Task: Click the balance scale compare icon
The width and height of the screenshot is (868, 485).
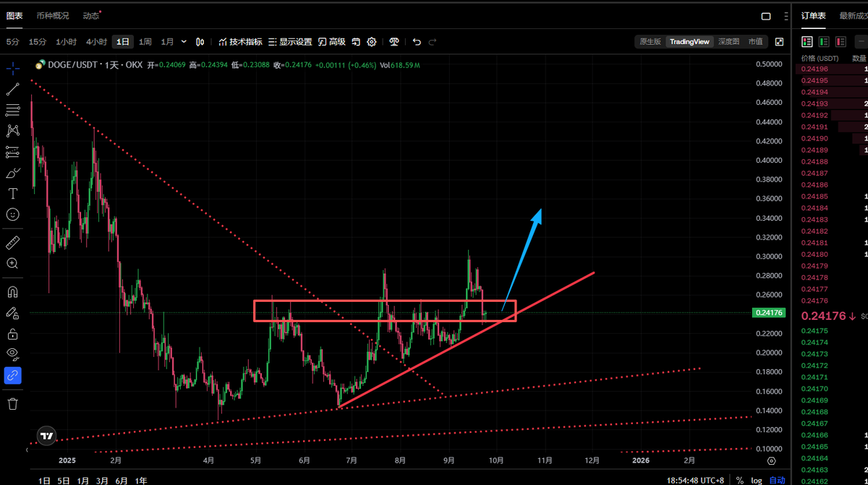Action: (394, 42)
